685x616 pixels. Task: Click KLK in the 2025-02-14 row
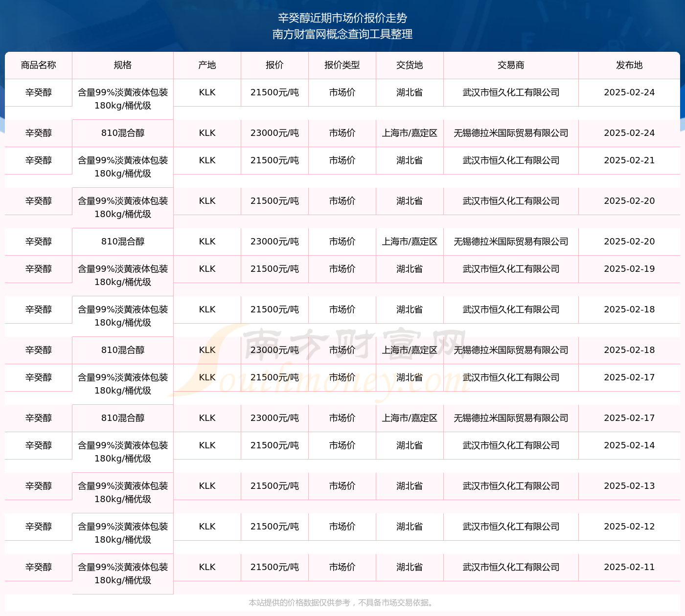tap(207, 445)
